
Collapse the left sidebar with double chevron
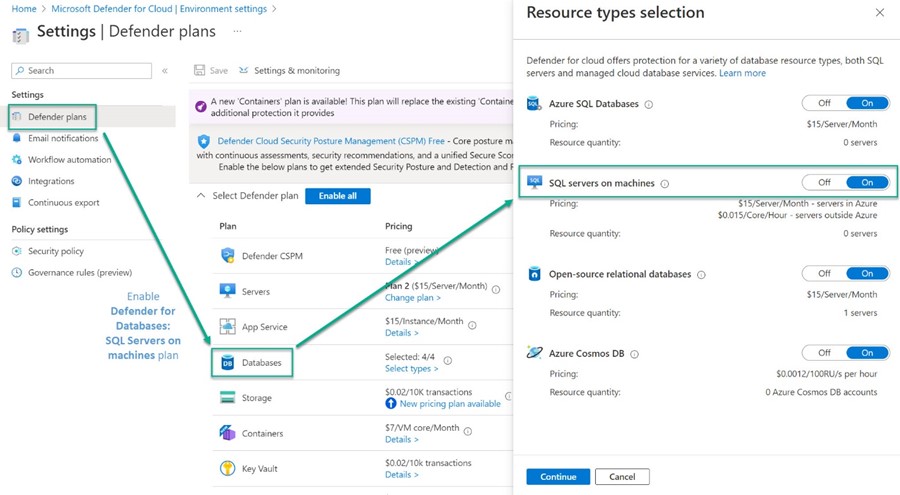pos(165,71)
